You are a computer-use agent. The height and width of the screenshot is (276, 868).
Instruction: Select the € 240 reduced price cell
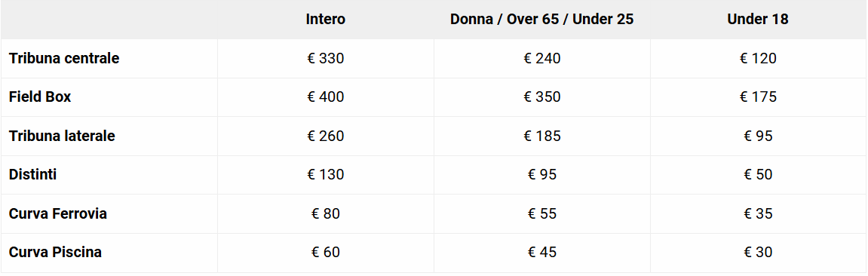click(542, 58)
